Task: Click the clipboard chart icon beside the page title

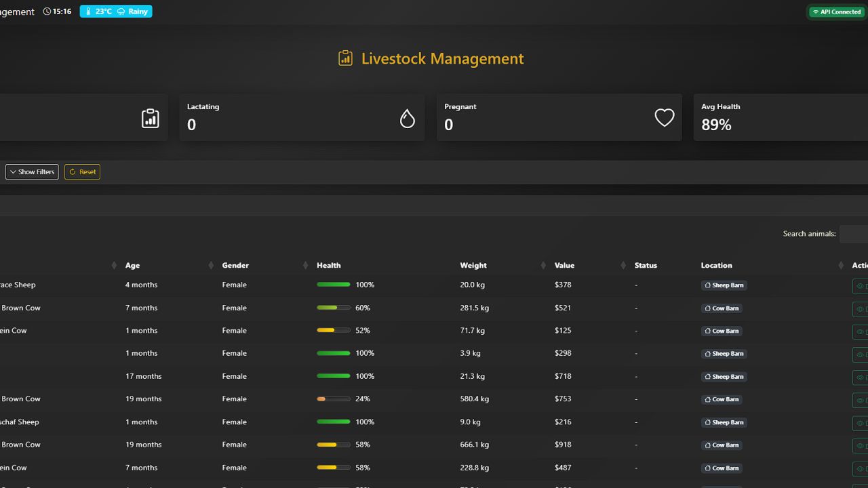Action: pyautogui.click(x=345, y=58)
